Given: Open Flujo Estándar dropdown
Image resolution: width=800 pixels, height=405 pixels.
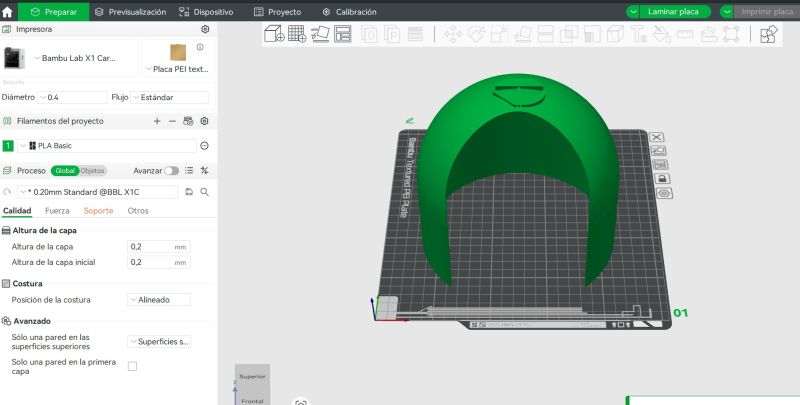Looking at the screenshot, I should (x=169, y=97).
